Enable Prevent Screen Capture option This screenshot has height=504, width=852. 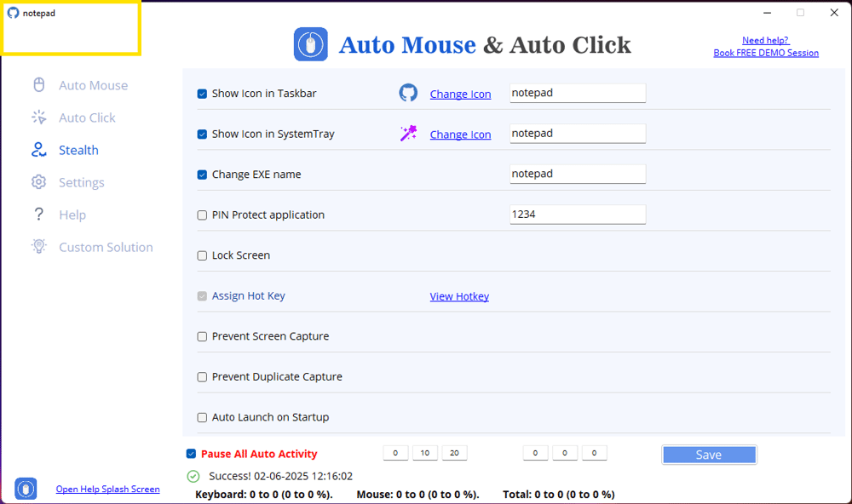click(x=202, y=336)
